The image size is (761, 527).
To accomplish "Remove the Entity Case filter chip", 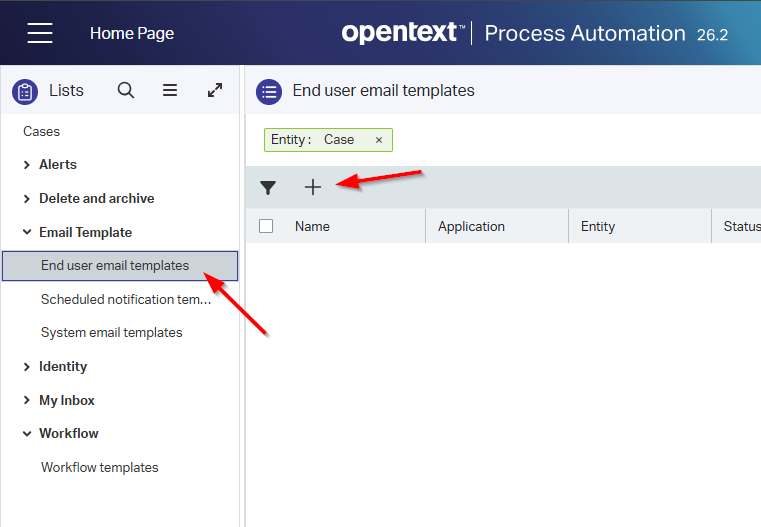I will point(379,140).
